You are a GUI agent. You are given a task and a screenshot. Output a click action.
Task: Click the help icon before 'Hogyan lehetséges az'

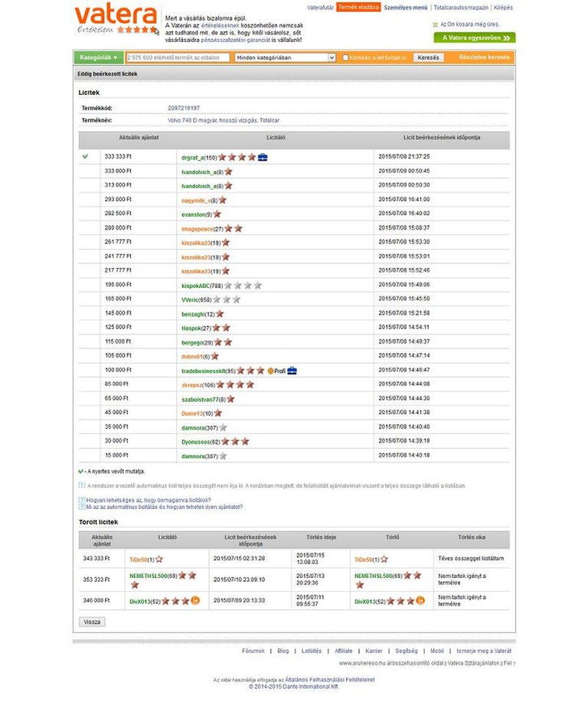pyautogui.click(x=81, y=499)
